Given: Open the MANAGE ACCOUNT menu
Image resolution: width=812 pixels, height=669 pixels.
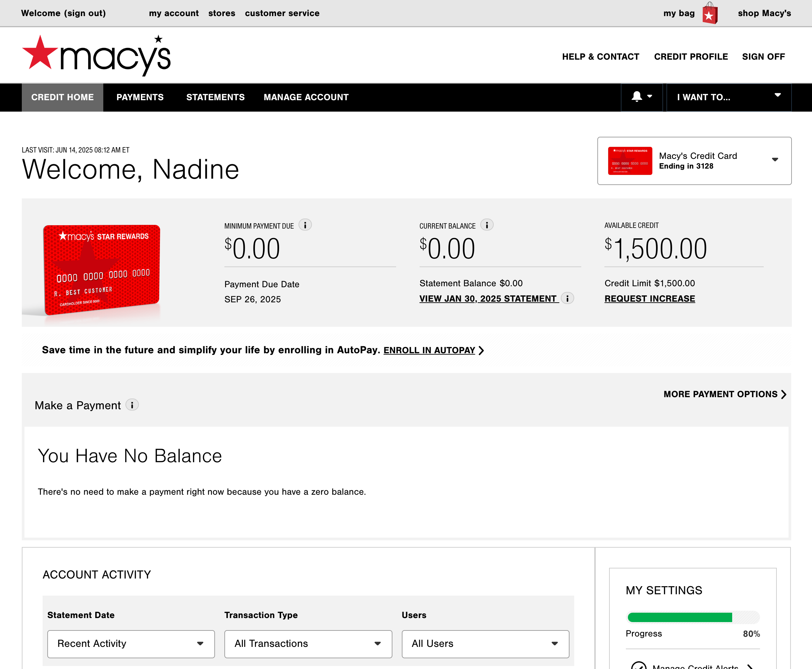Looking at the screenshot, I should pyautogui.click(x=306, y=97).
